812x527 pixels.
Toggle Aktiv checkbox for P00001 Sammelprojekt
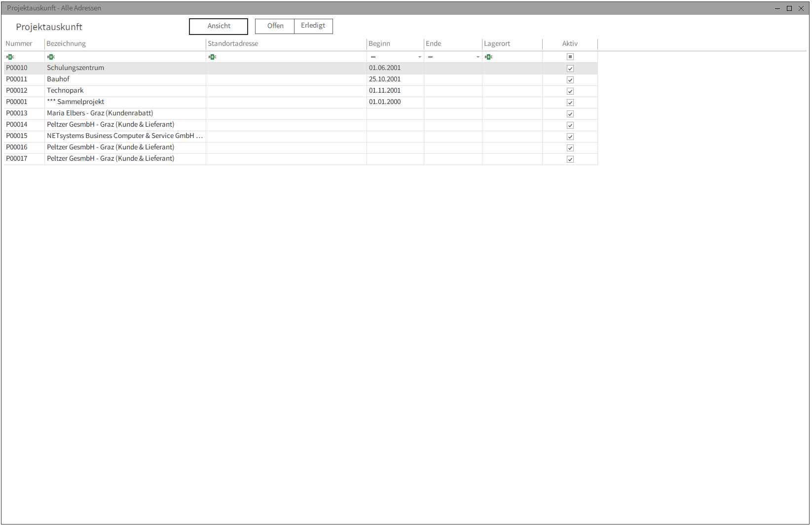pos(570,103)
